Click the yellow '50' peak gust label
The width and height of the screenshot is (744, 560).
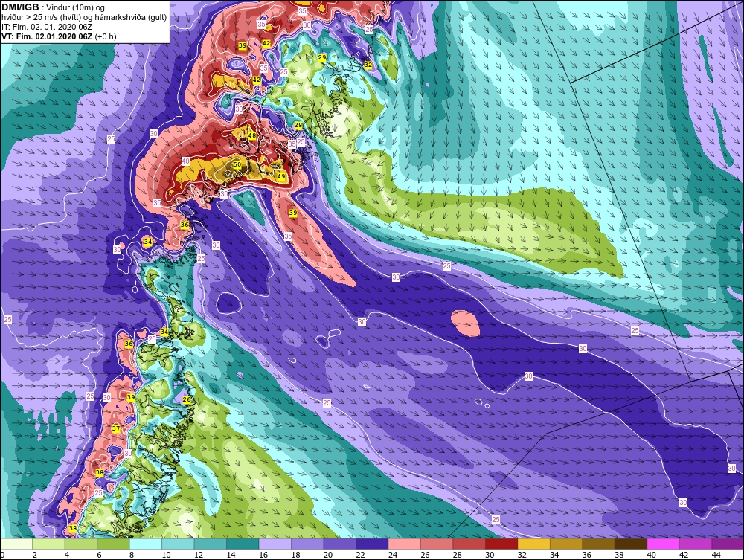tap(237, 164)
